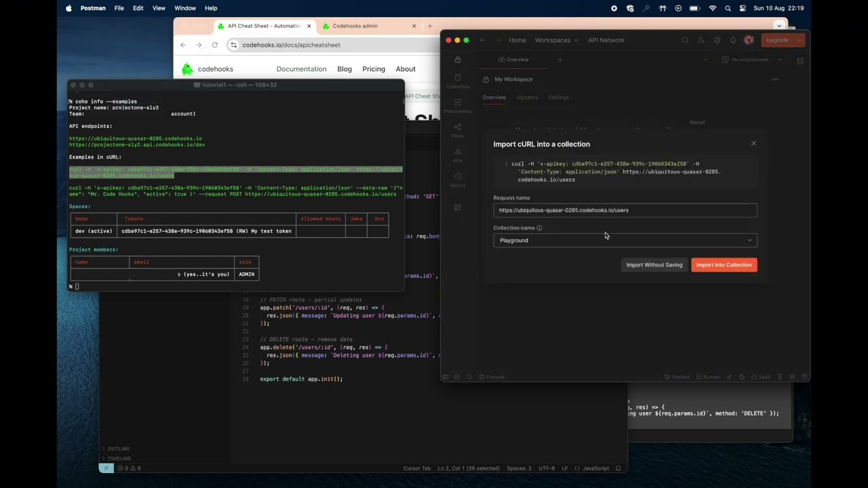The width and height of the screenshot is (868, 488).
Task: Go back with Postman back arrow
Action: (482, 40)
